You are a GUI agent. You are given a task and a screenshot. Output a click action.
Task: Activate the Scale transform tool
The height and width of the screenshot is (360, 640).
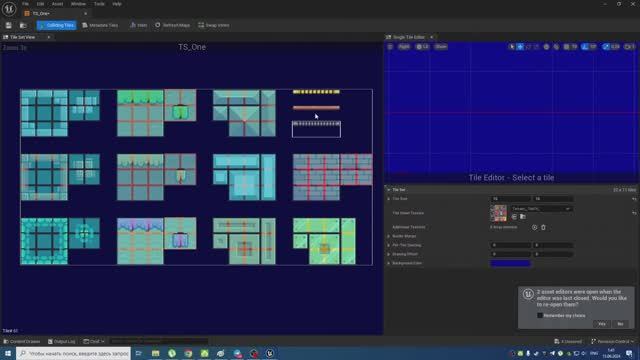[536, 47]
